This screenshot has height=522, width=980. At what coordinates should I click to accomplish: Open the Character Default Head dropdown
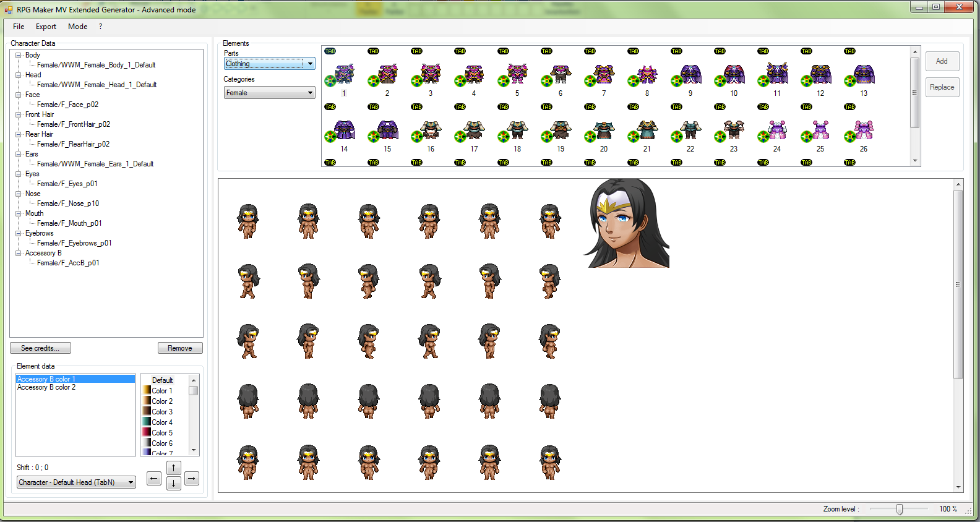coord(76,482)
